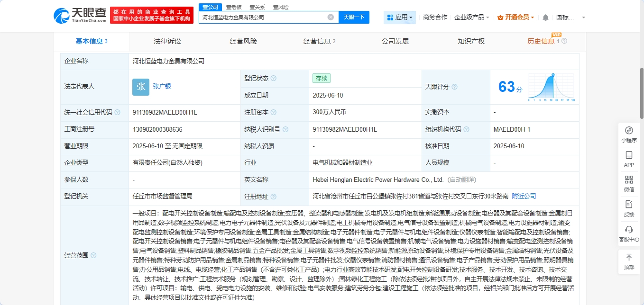The height and width of the screenshot is (305, 644).
Task: Switch to the 知识产权 tab
Action: pos(471,41)
